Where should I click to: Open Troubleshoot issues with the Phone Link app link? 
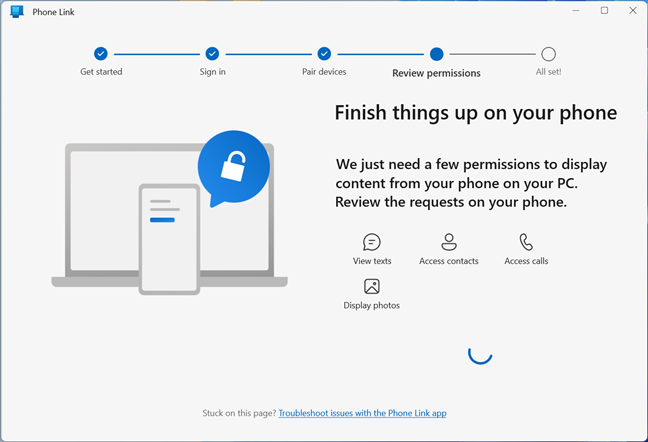point(369,413)
